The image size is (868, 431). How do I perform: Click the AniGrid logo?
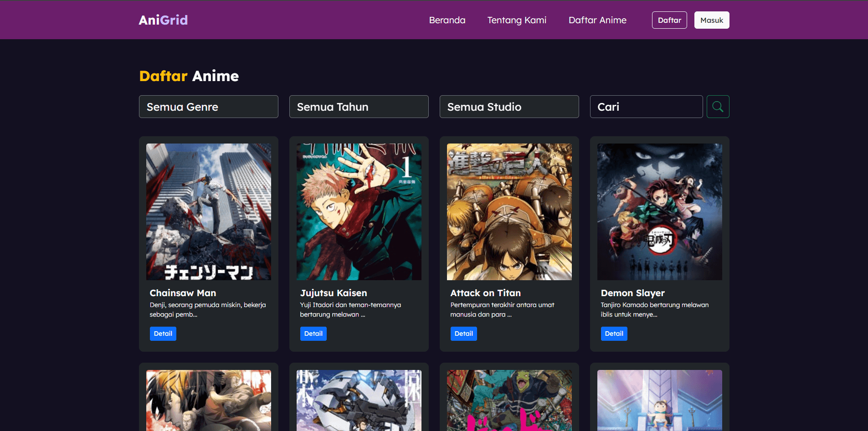[x=163, y=20]
